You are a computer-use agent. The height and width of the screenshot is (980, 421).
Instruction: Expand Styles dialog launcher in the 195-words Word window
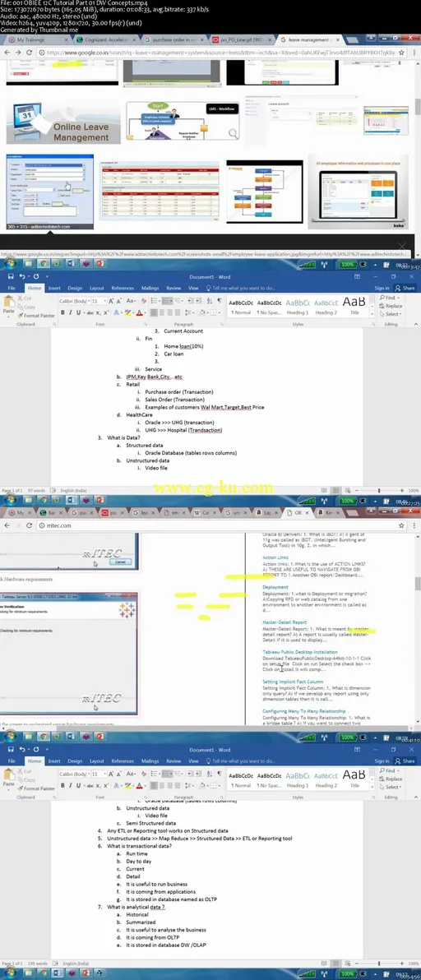[372, 797]
